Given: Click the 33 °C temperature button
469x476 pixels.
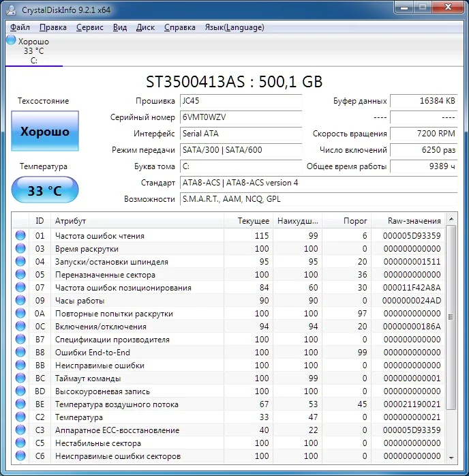Looking at the screenshot, I should click(45, 190).
